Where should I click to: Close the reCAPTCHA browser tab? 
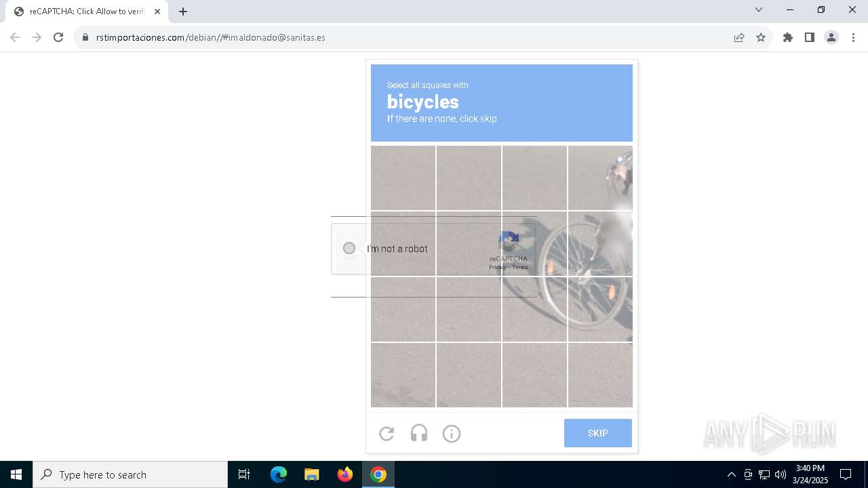(157, 12)
